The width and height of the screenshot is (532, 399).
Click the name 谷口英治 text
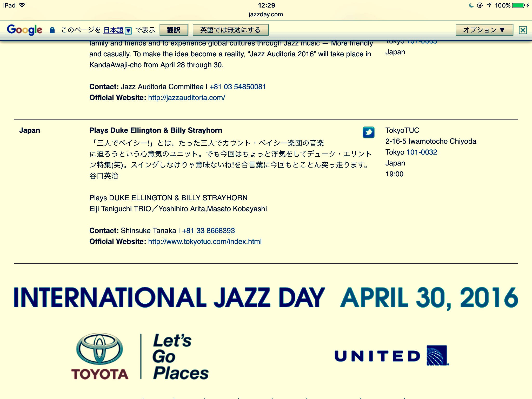tap(104, 176)
